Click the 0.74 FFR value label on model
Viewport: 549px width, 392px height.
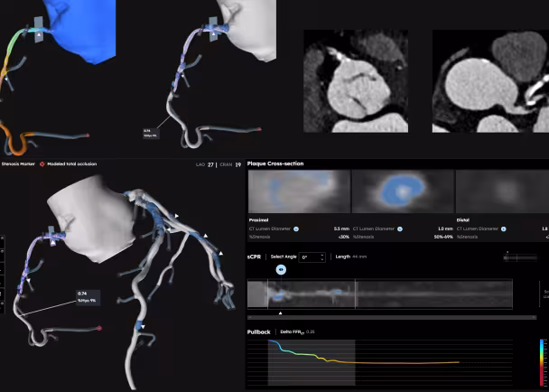pos(88,297)
